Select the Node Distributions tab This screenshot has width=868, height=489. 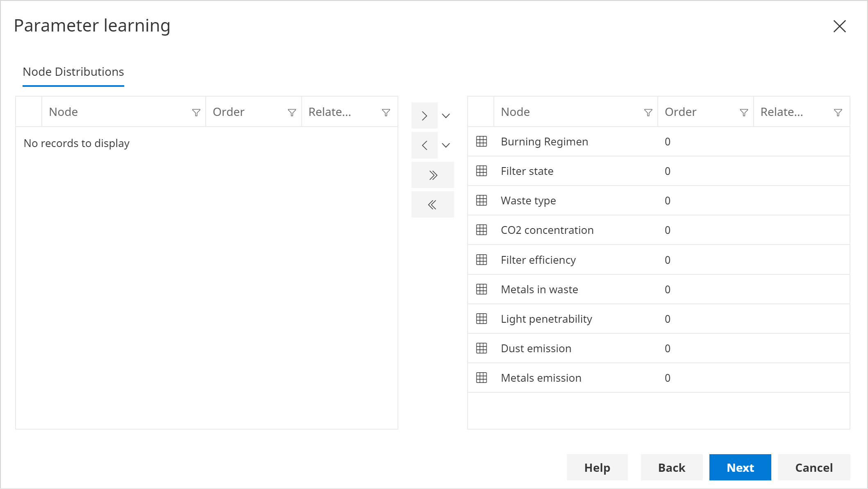point(73,72)
